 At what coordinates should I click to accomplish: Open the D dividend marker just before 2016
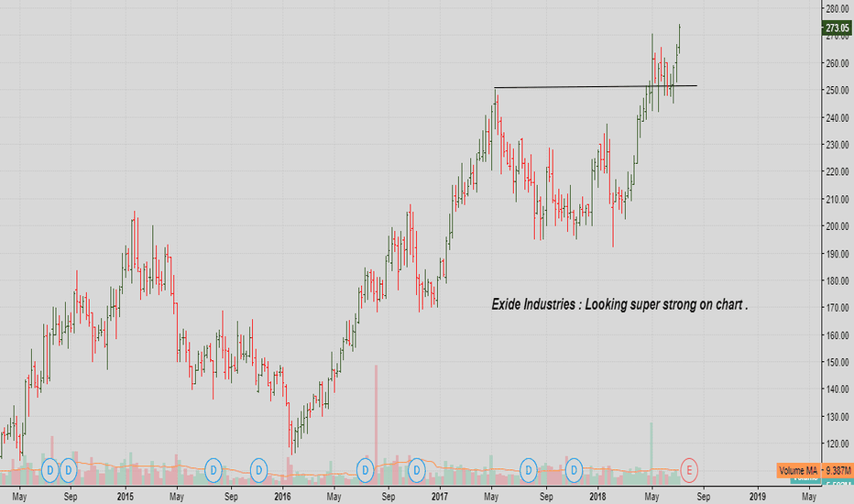pyautogui.click(x=259, y=470)
